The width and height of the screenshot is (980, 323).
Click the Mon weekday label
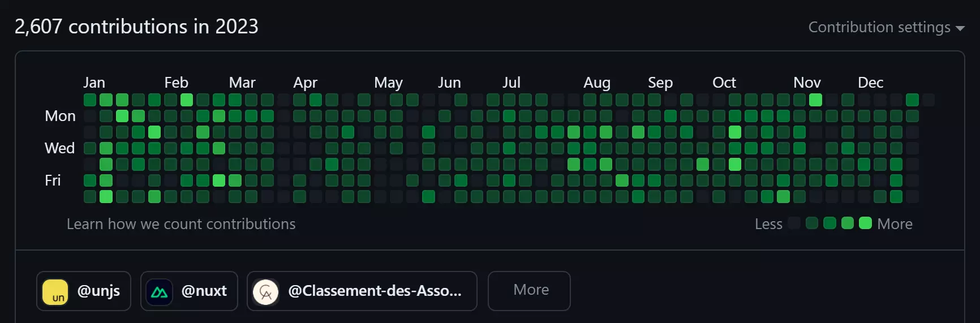pos(60,116)
